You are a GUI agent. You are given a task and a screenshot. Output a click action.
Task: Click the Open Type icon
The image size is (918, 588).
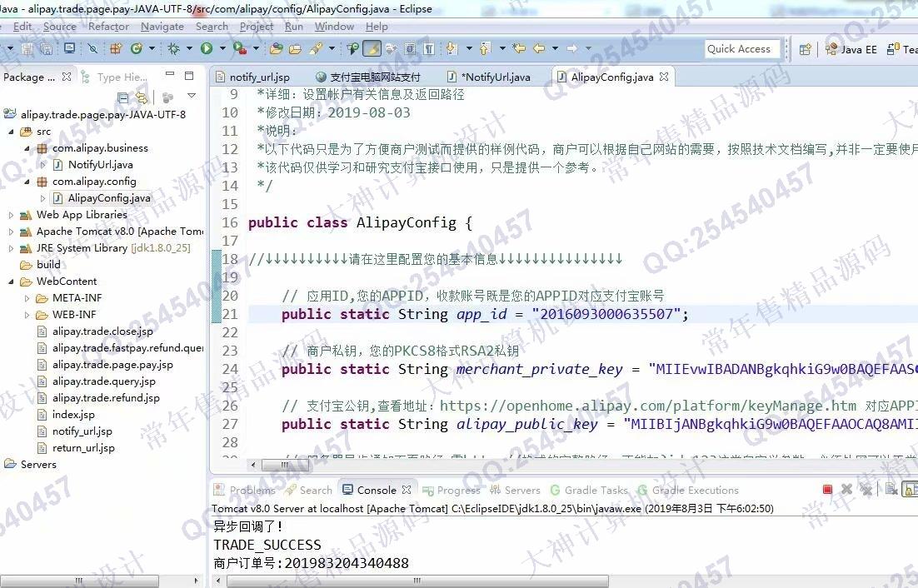coord(277,48)
